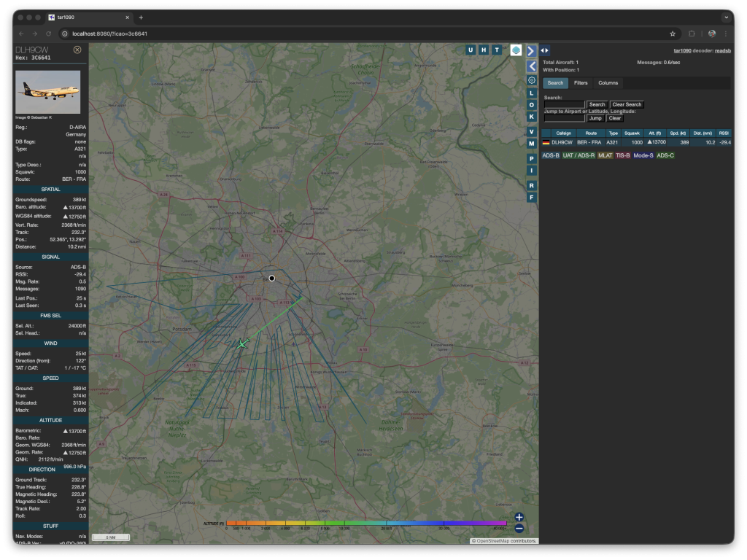Click the F button in the map toolbar
Screen dimensions: 747x560
pos(531,196)
